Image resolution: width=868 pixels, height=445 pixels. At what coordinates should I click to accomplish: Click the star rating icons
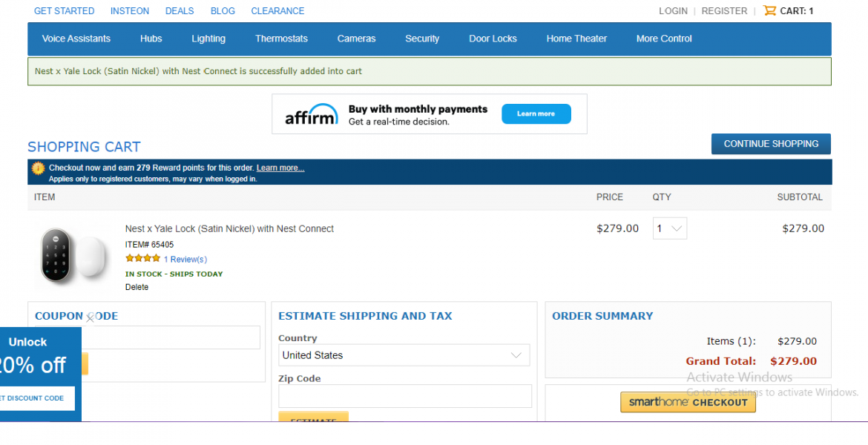pyautogui.click(x=142, y=259)
